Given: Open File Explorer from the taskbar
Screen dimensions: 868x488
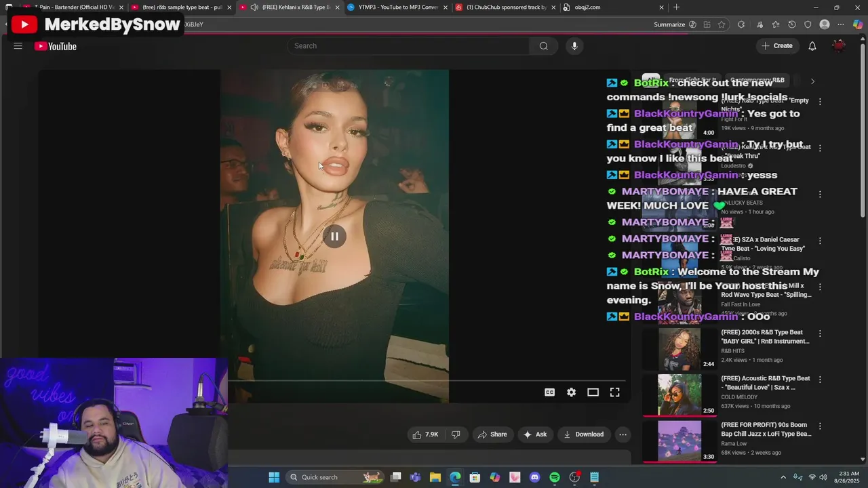Looking at the screenshot, I should 435,477.
